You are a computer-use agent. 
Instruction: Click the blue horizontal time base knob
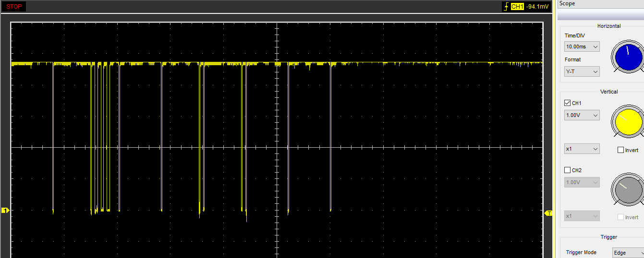click(x=629, y=57)
